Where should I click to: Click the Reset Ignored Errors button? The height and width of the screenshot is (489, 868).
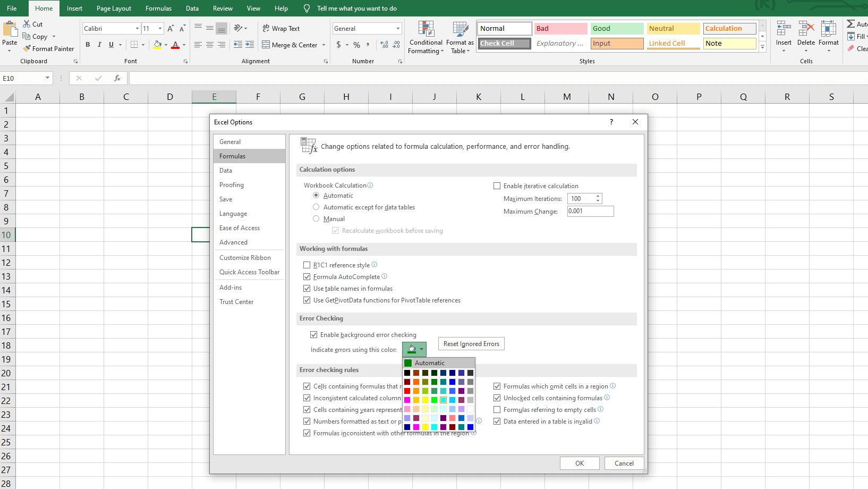click(x=471, y=343)
